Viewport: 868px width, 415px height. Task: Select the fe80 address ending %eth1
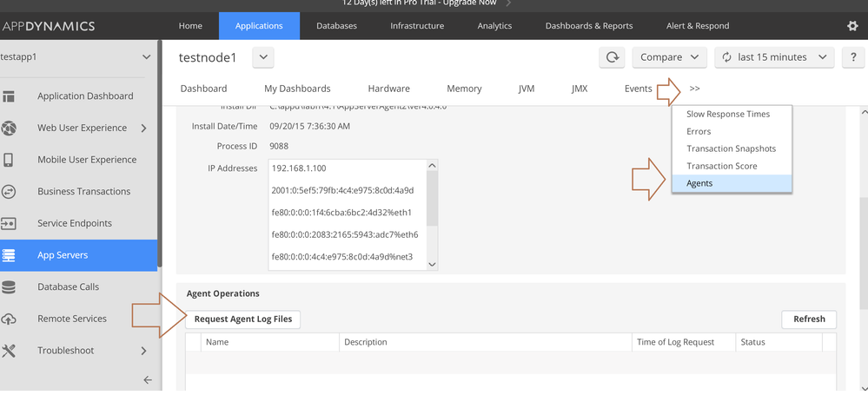(341, 213)
